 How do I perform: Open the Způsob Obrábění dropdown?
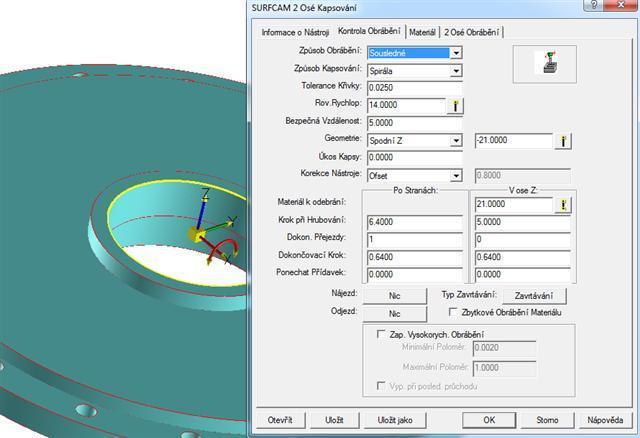(456, 53)
